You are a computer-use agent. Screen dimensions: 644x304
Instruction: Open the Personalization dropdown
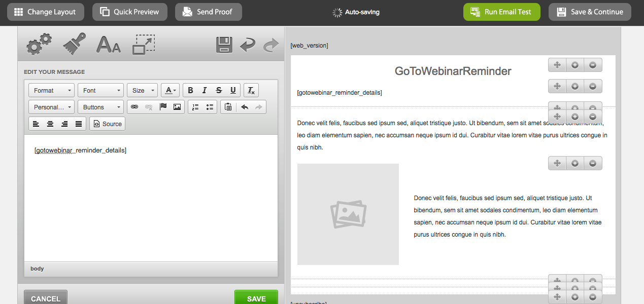click(52, 107)
